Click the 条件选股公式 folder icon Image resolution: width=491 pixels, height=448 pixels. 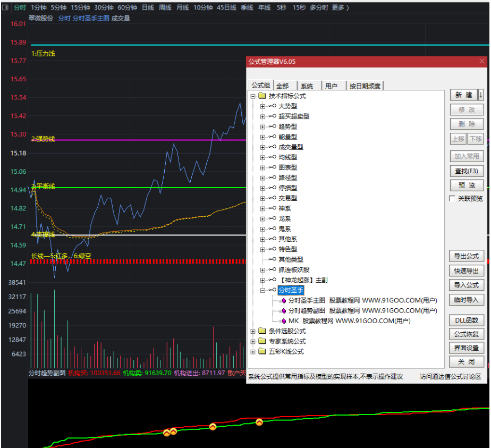click(261, 331)
